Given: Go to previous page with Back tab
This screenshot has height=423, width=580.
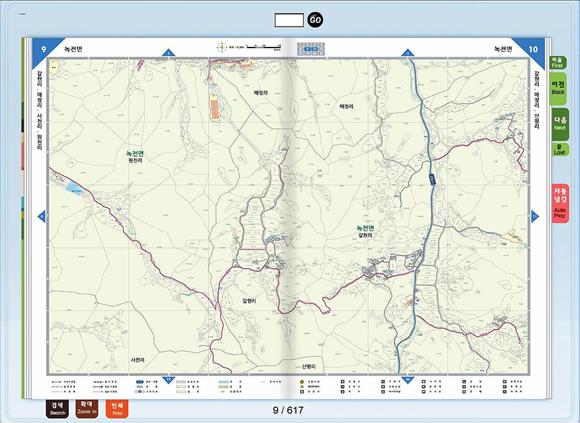Looking at the screenshot, I should click(558, 88).
